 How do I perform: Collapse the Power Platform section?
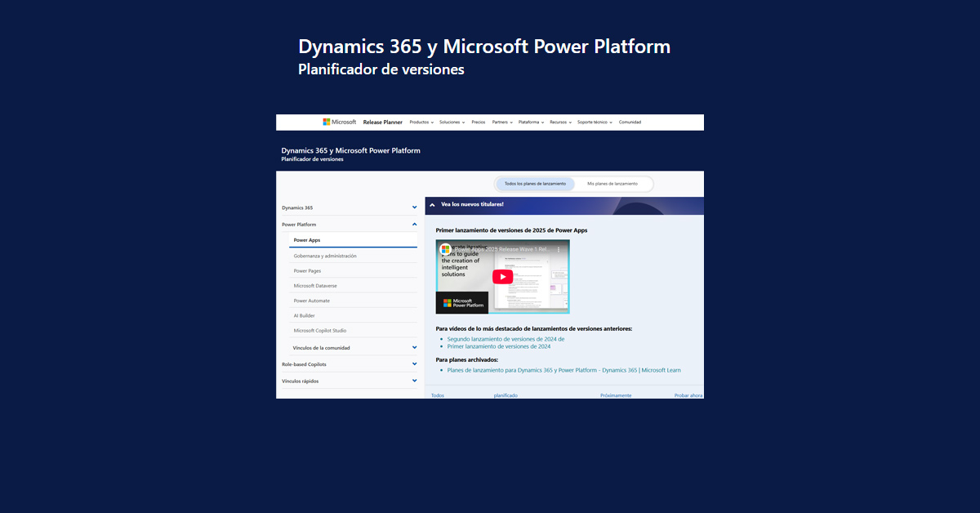[x=414, y=224]
